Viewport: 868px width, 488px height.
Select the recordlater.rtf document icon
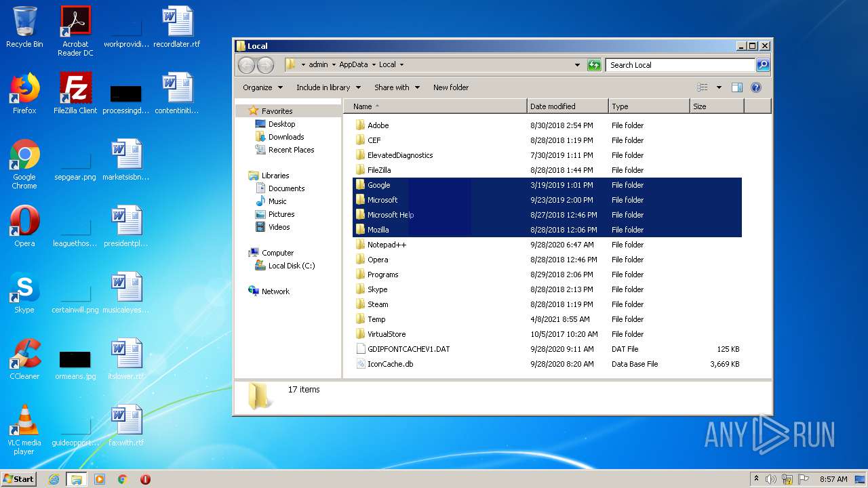(x=177, y=27)
